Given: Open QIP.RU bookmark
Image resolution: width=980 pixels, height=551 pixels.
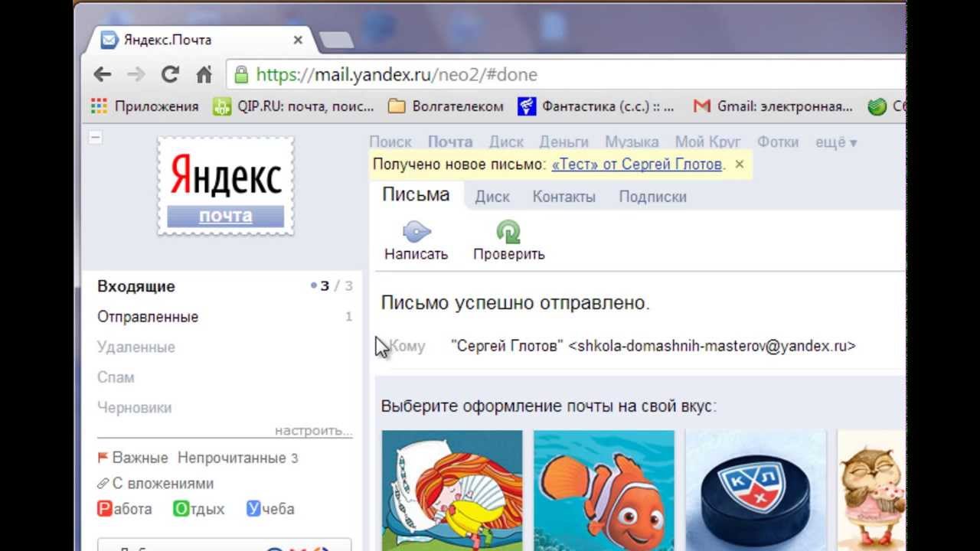Looking at the screenshot, I should [x=294, y=106].
